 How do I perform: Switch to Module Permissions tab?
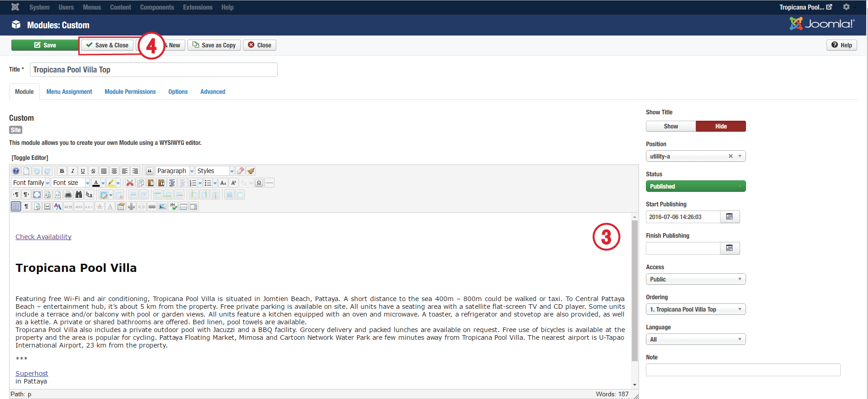click(130, 92)
